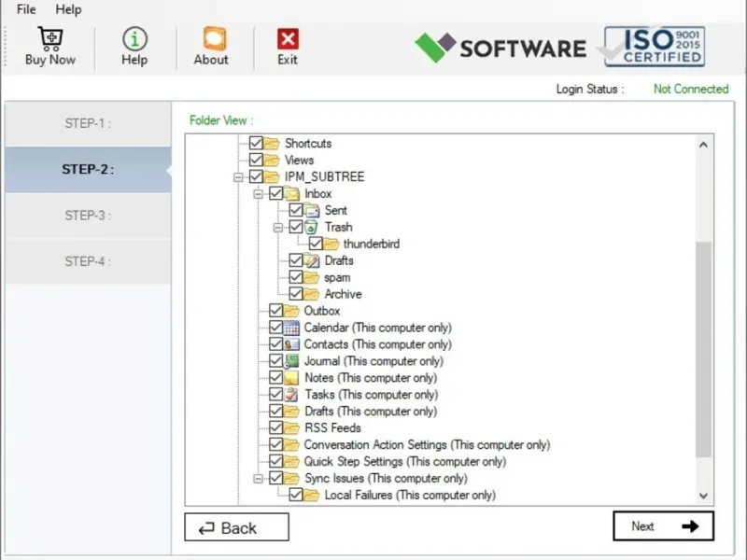Click the IPM_SUBTREE folder icon

tap(272, 176)
